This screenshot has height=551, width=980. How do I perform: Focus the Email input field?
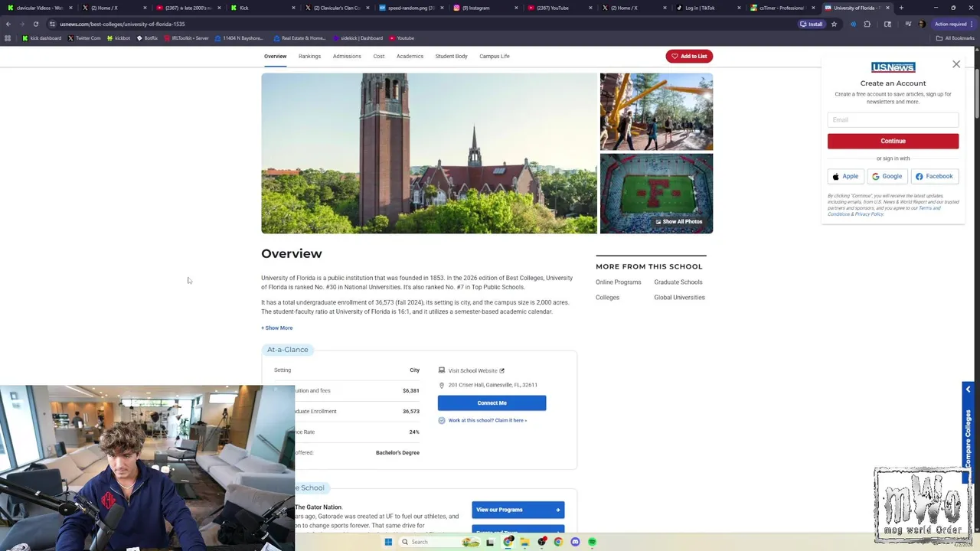click(893, 119)
